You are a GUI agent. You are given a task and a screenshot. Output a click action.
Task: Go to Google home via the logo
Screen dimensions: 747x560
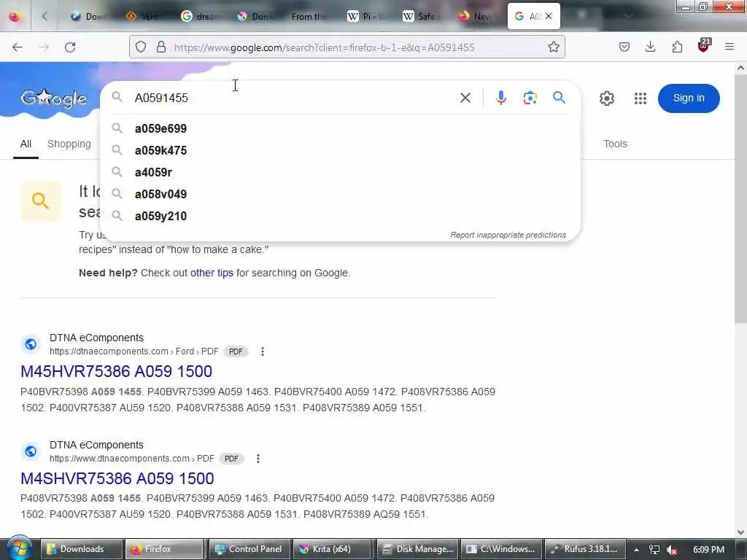click(53, 98)
